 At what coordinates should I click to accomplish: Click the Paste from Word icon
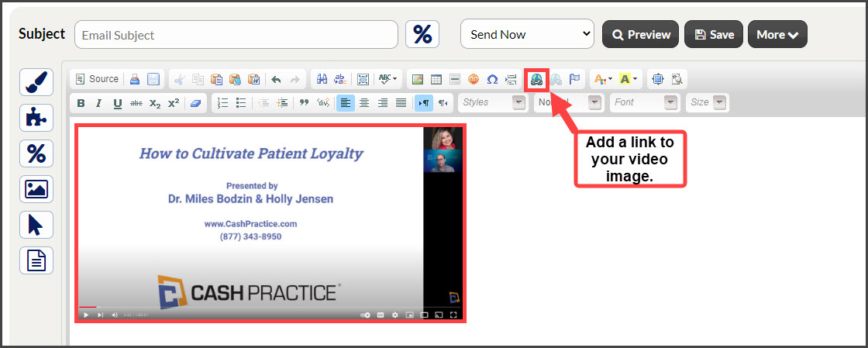coord(254,79)
